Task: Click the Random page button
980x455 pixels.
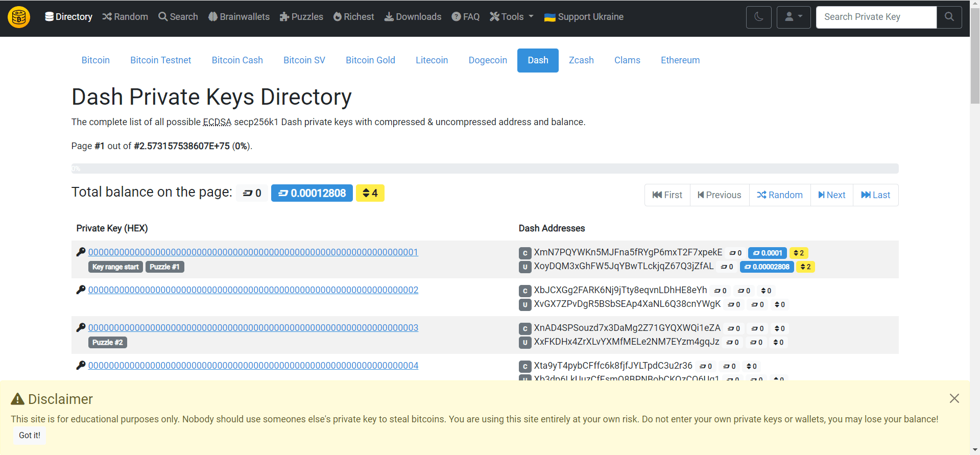Action: pyautogui.click(x=780, y=195)
